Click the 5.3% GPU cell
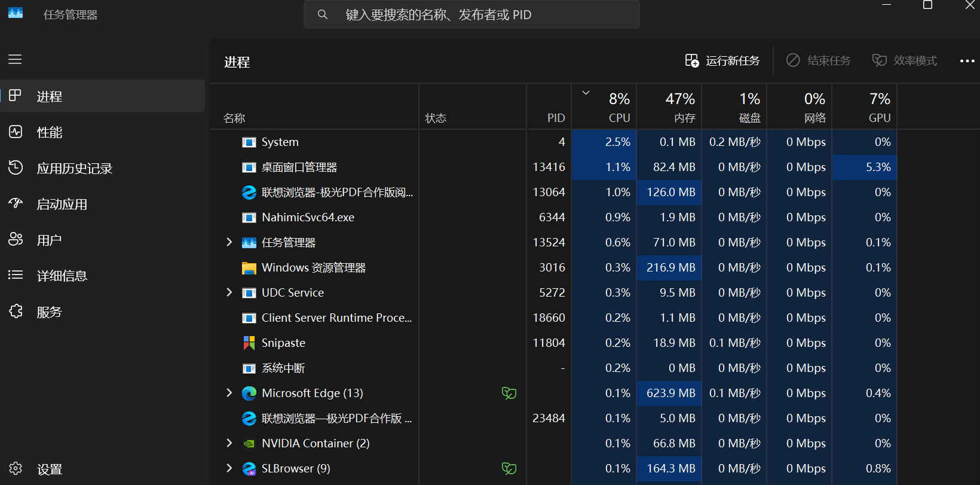 (865, 167)
